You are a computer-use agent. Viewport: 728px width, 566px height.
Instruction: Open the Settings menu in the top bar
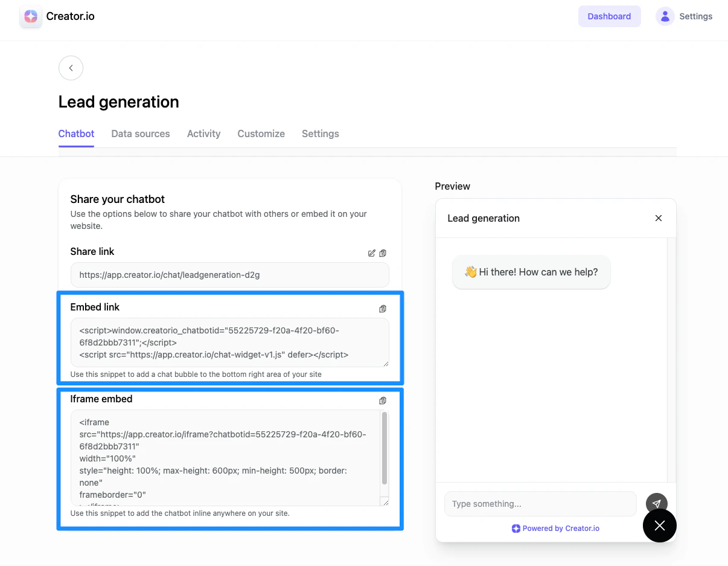(695, 16)
